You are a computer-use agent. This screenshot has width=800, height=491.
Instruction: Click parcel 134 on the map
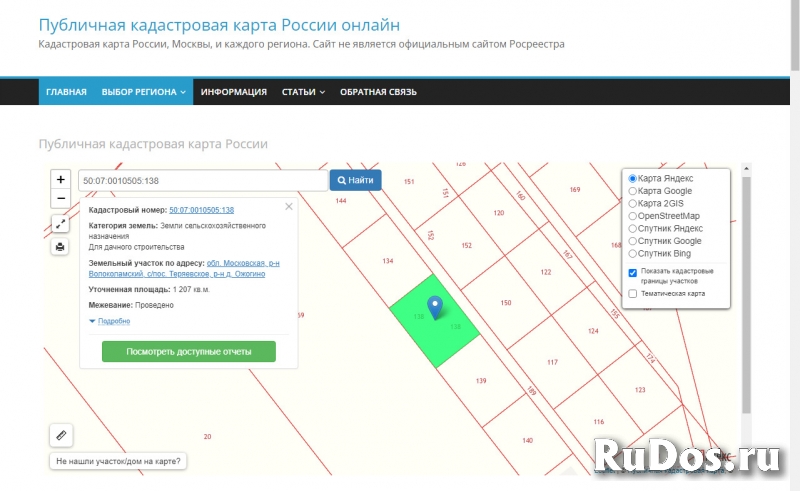pyautogui.click(x=388, y=261)
